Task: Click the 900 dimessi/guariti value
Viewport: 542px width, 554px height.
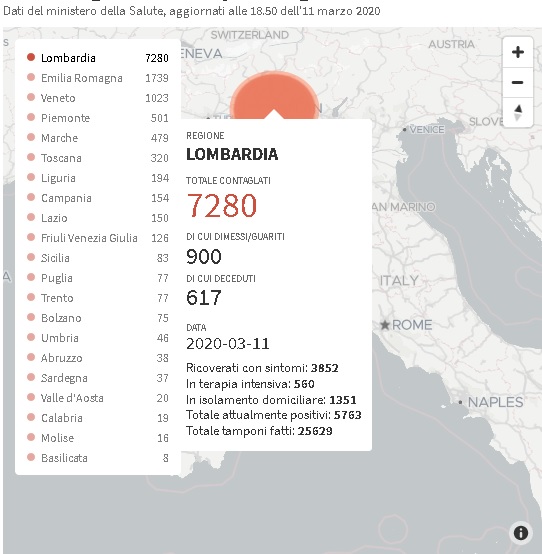Action: coord(204,257)
